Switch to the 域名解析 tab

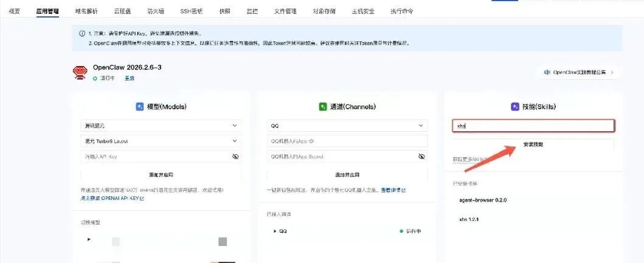(87, 12)
